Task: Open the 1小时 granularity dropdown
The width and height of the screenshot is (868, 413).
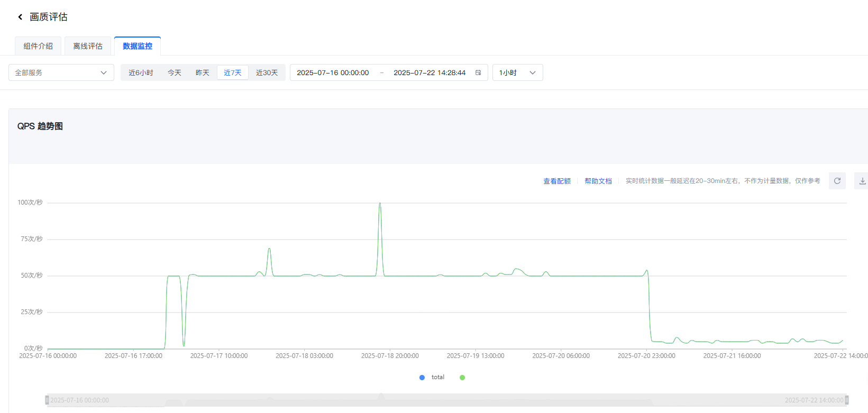Action: click(517, 72)
